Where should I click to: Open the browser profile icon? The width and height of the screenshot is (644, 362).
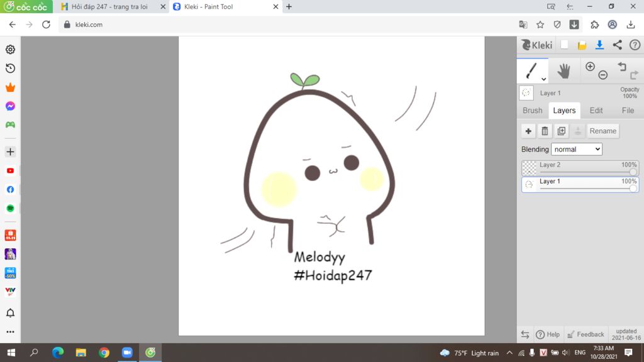(x=613, y=25)
